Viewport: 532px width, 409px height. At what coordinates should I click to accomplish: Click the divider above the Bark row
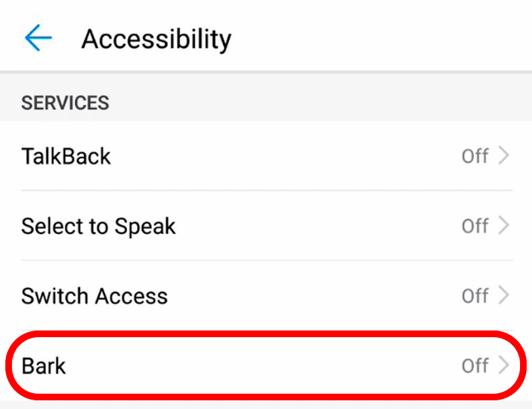click(x=267, y=330)
